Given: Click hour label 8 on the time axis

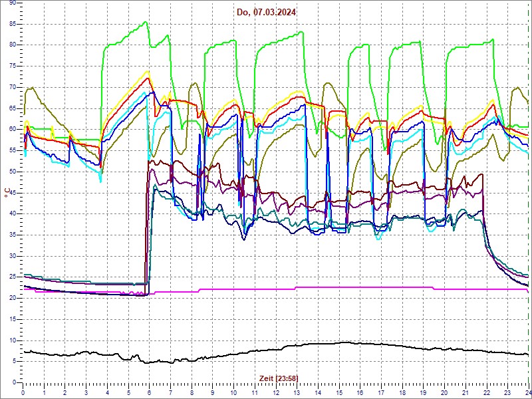Looking at the screenshot, I should [192, 392].
